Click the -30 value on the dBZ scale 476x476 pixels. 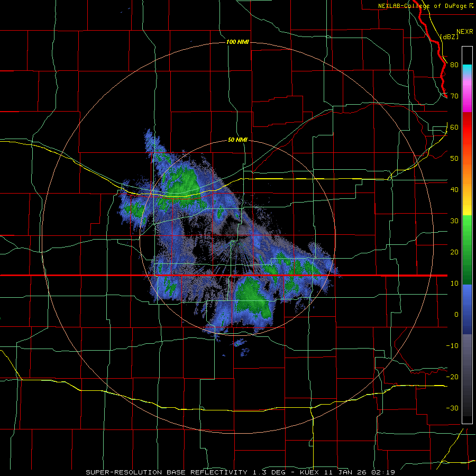coord(452,408)
